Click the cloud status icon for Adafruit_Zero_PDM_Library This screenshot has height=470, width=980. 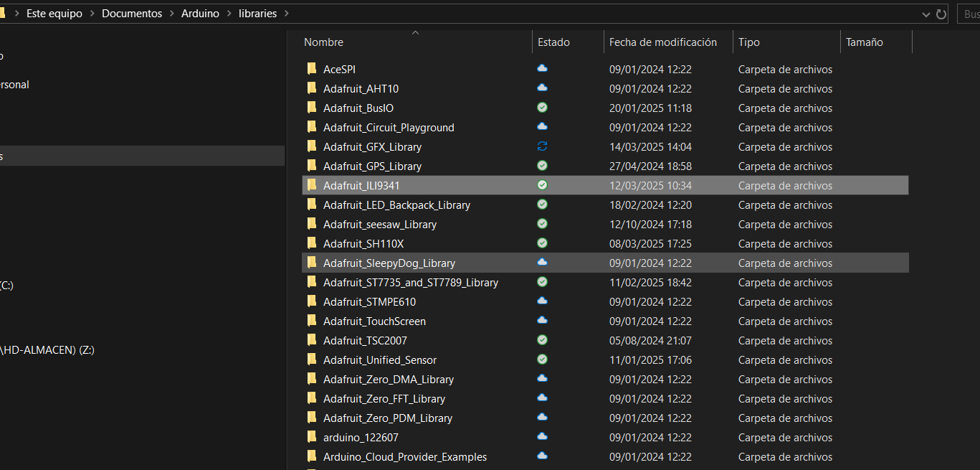[543, 417]
